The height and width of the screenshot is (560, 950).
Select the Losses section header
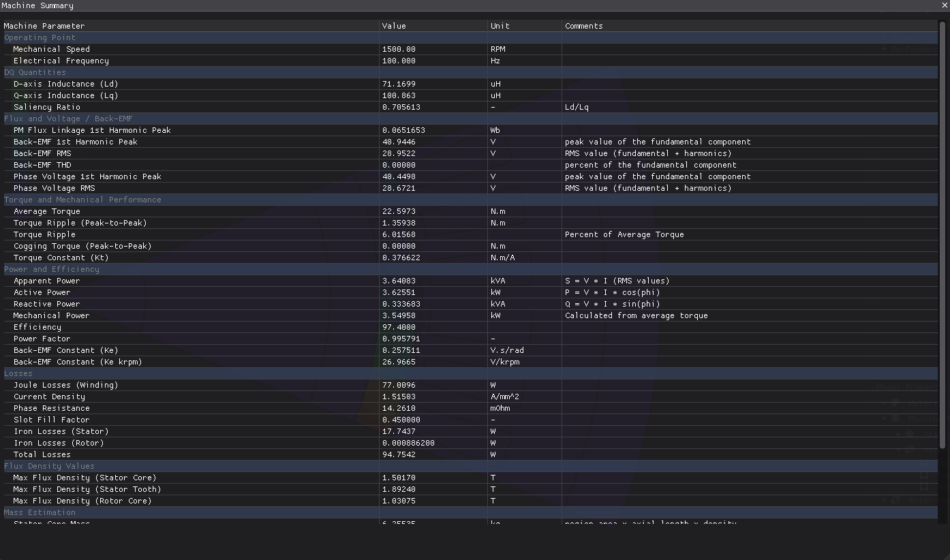tap(470, 373)
